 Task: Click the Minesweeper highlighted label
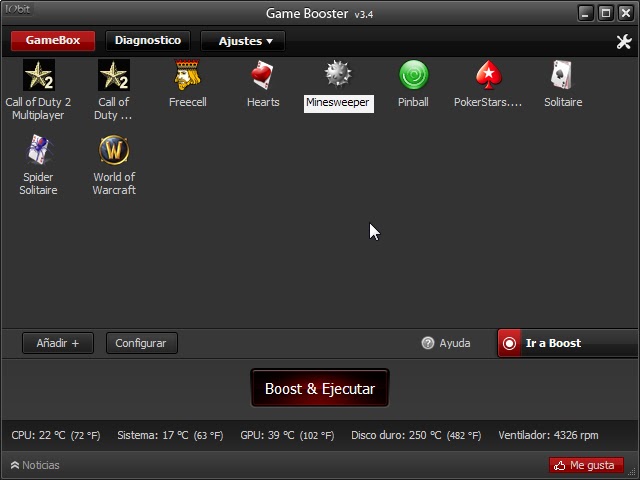tap(338, 103)
